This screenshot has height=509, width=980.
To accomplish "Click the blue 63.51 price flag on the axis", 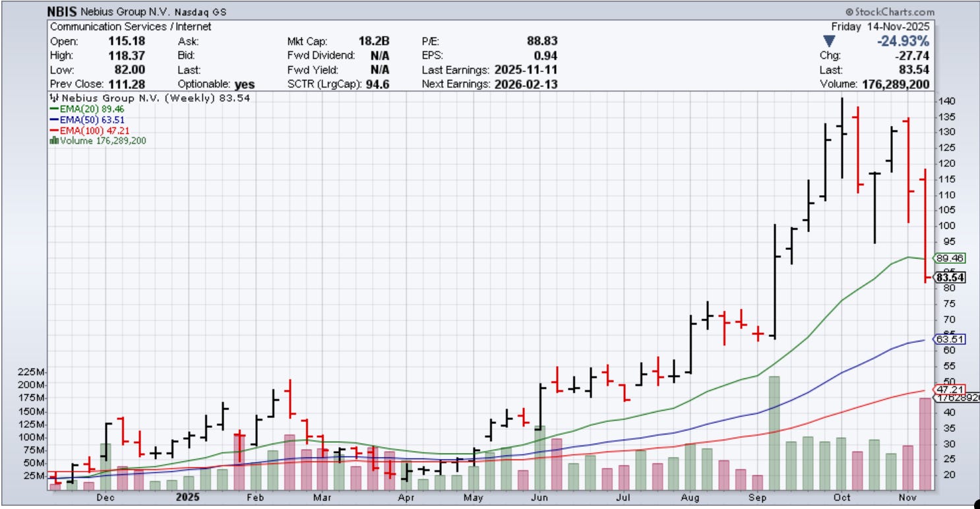I will coord(950,340).
